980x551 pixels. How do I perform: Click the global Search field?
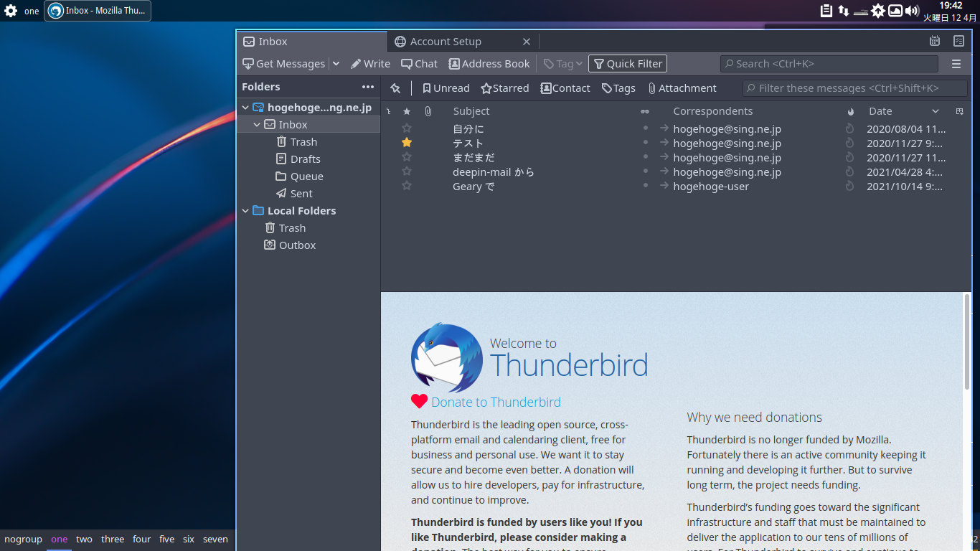(x=829, y=64)
